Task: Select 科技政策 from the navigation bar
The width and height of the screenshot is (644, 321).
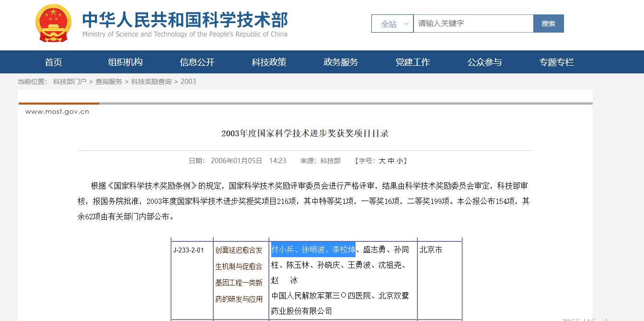Action: (268, 61)
